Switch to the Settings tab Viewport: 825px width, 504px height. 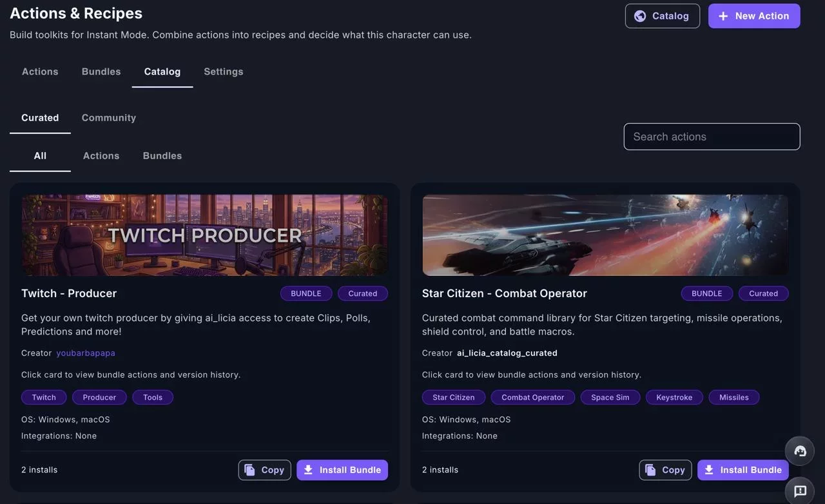223,72
